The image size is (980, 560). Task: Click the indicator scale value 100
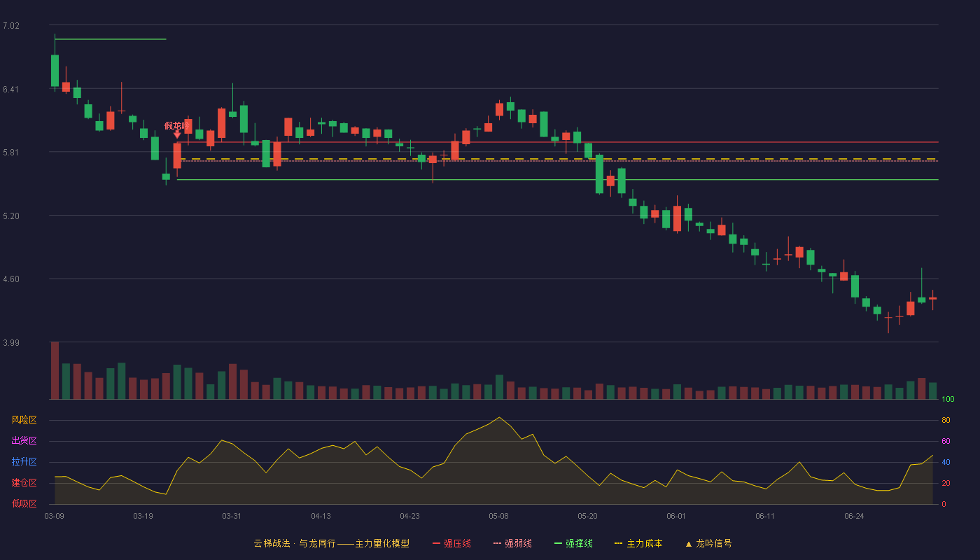point(948,400)
